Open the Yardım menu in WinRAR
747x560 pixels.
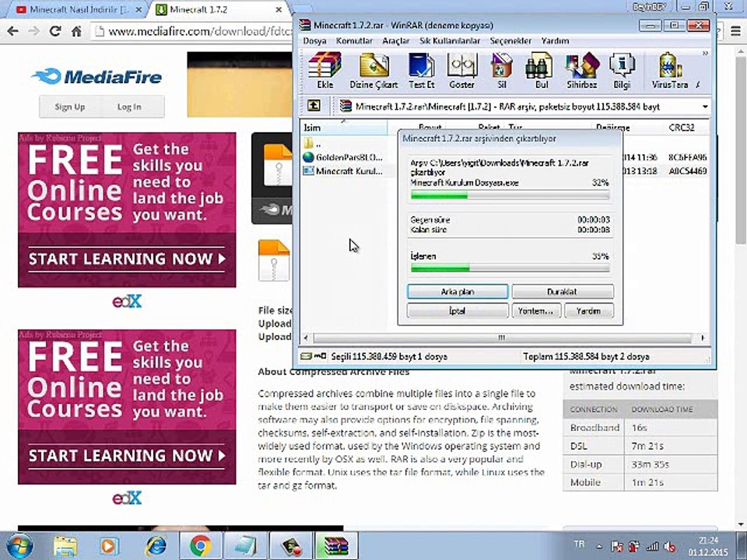tap(555, 41)
